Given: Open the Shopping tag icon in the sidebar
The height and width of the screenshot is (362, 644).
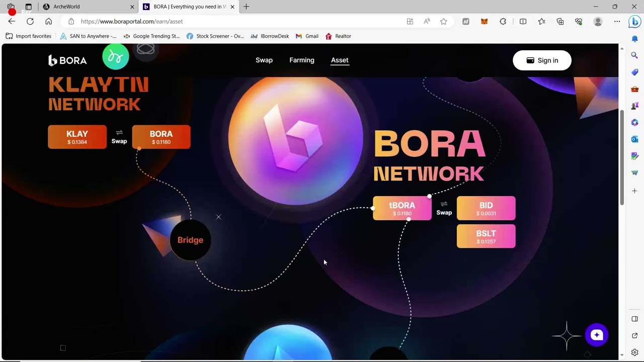Looking at the screenshot, I should tap(634, 72).
